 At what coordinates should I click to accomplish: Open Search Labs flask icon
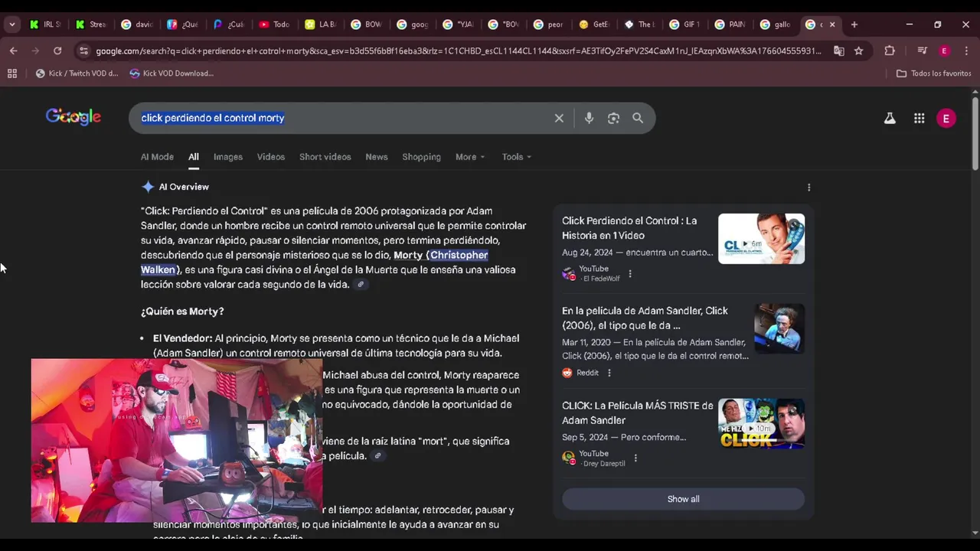[x=890, y=119]
